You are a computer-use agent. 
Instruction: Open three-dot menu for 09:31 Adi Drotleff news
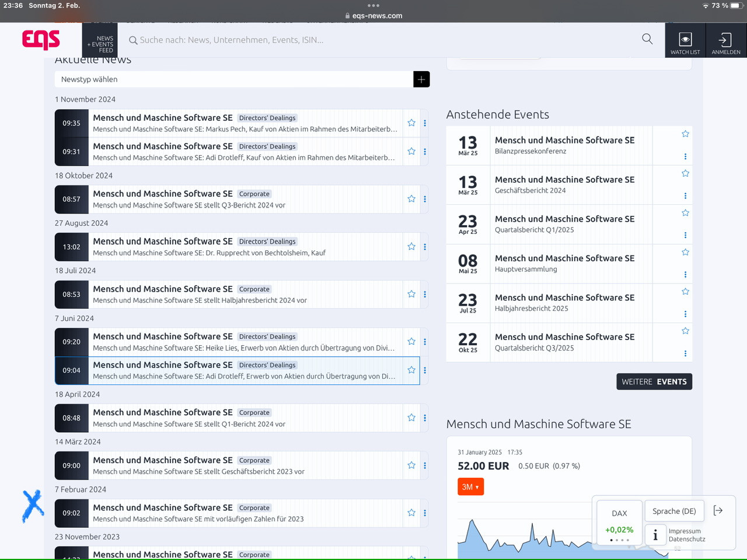point(425,152)
